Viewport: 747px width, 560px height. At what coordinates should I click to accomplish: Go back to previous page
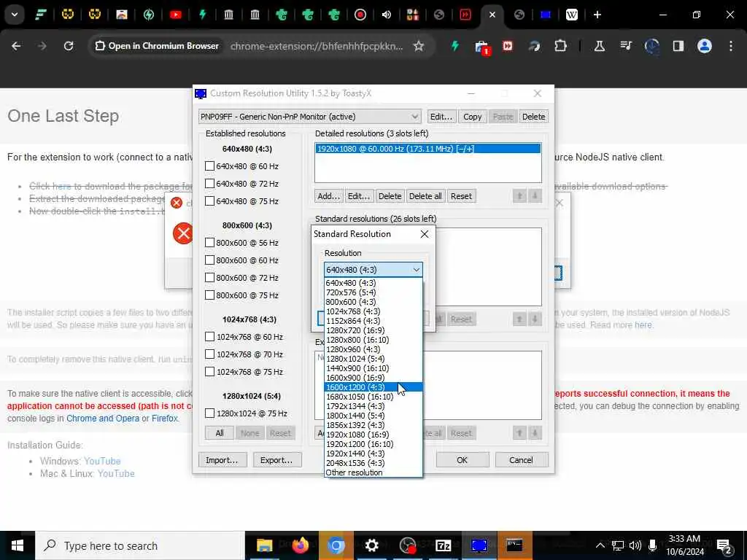(x=16, y=46)
